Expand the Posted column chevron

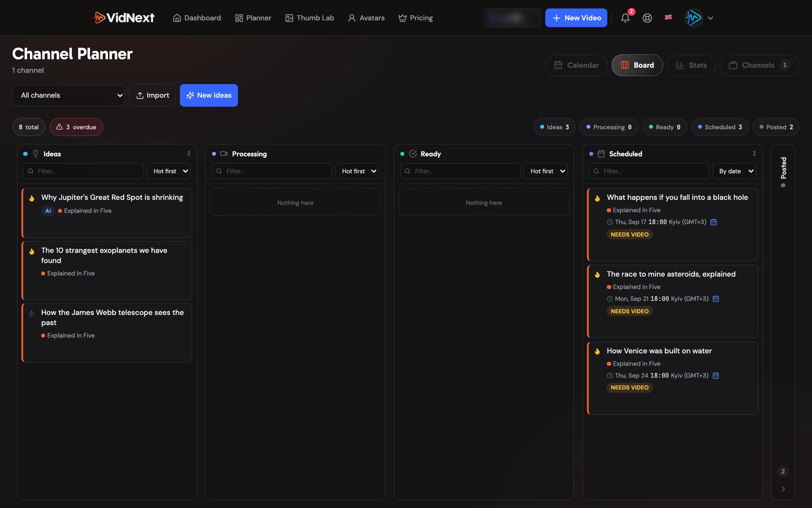click(x=783, y=489)
